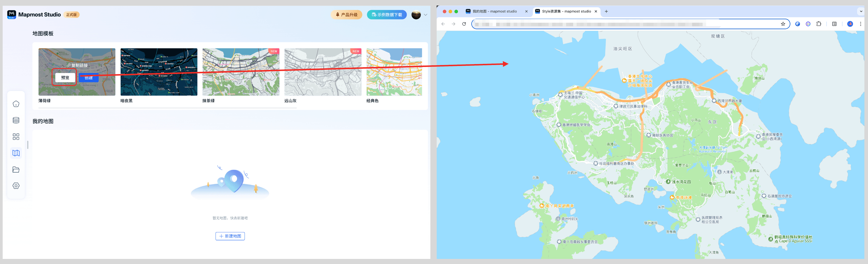Viewport: 868px width, 264px height.
Task: Expand the user avatar dropdown arrow
Action: click(x=426, y=15)
